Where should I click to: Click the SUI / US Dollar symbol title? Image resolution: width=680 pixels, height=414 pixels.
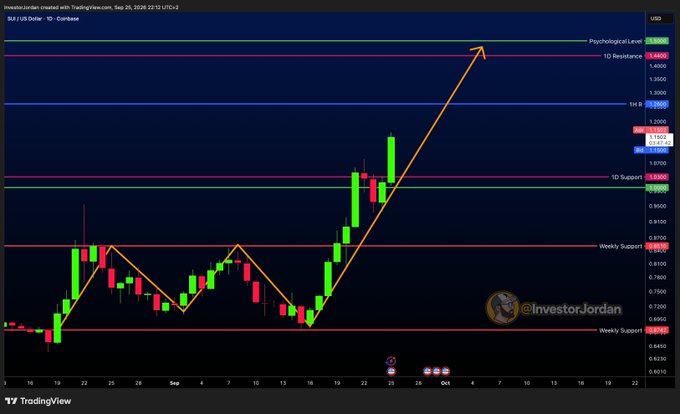tap(43, 19)
